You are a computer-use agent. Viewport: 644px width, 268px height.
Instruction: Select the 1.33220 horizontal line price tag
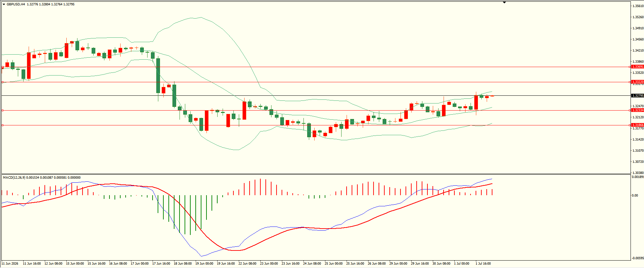638,82
